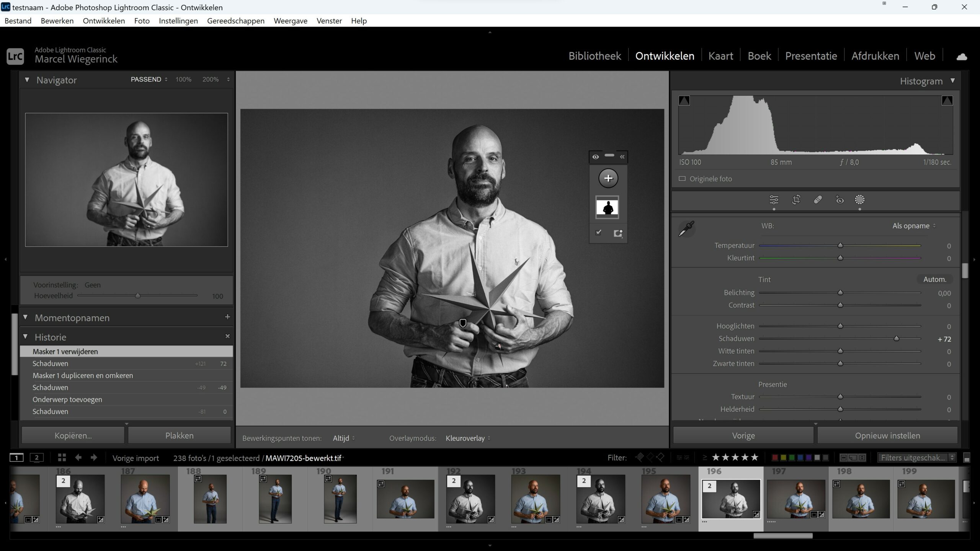Open the Instellingen menu
Image resolution: width=980 pixels, height=551 pixels.
[178, 21]
